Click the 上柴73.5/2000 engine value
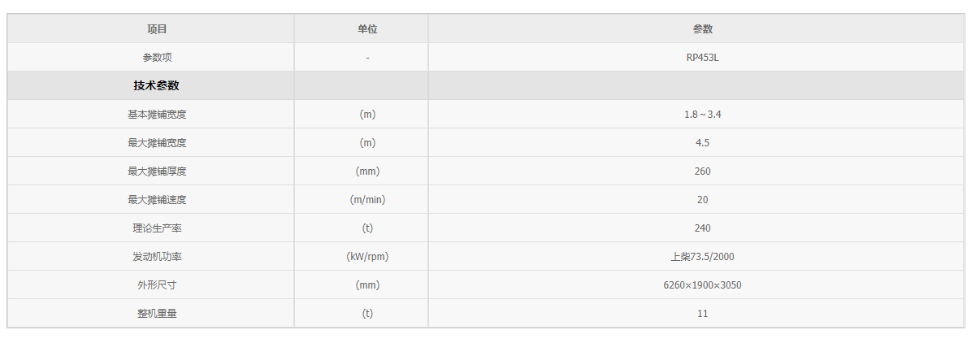This screenshot has height=343, width=980. point(702,257)
